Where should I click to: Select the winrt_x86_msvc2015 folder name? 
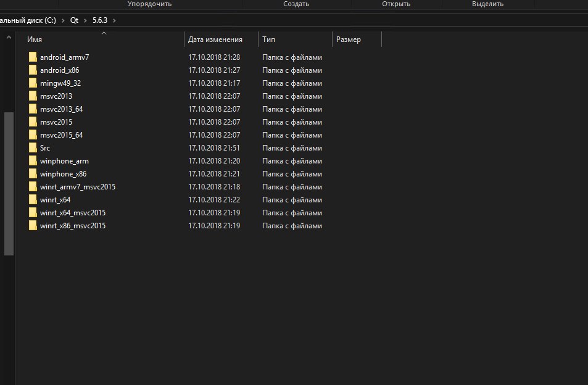pyautogui.click(x=73, y=226)
